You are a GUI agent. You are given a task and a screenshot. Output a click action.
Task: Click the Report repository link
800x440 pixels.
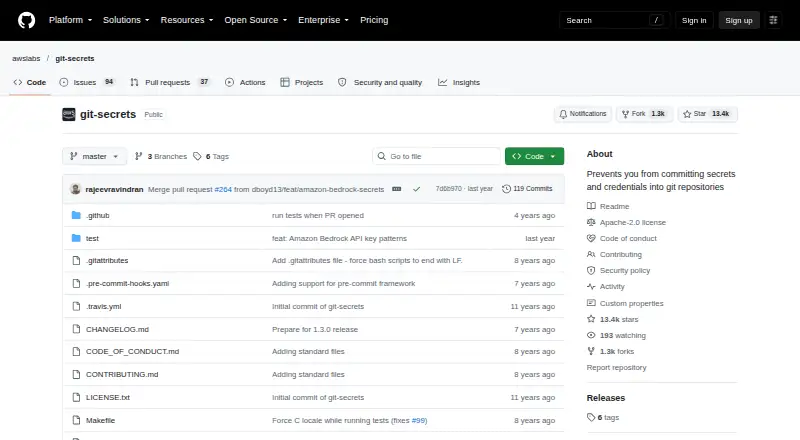616,368
